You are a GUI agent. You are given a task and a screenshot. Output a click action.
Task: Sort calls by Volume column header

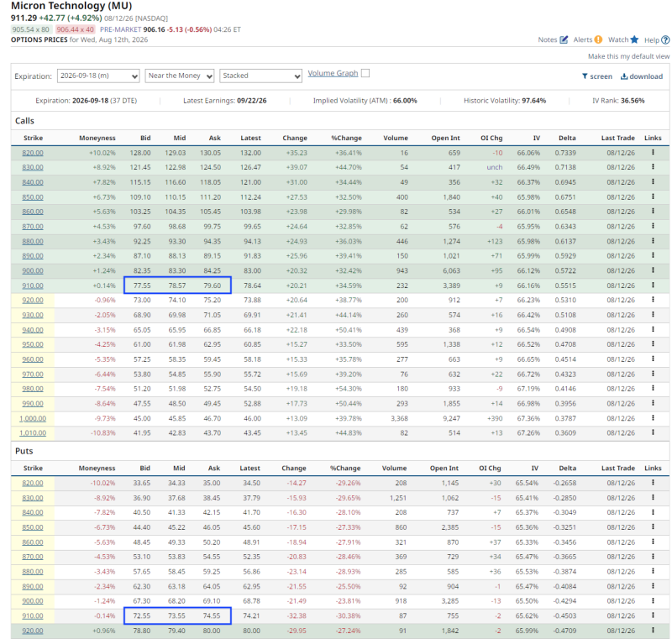coord(396,138)
